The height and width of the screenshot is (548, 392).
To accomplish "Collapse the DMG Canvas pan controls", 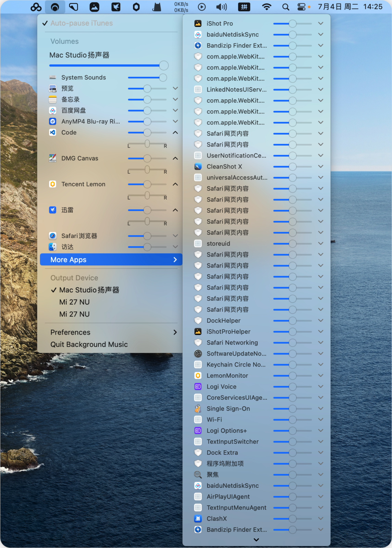I will point(175,158).
